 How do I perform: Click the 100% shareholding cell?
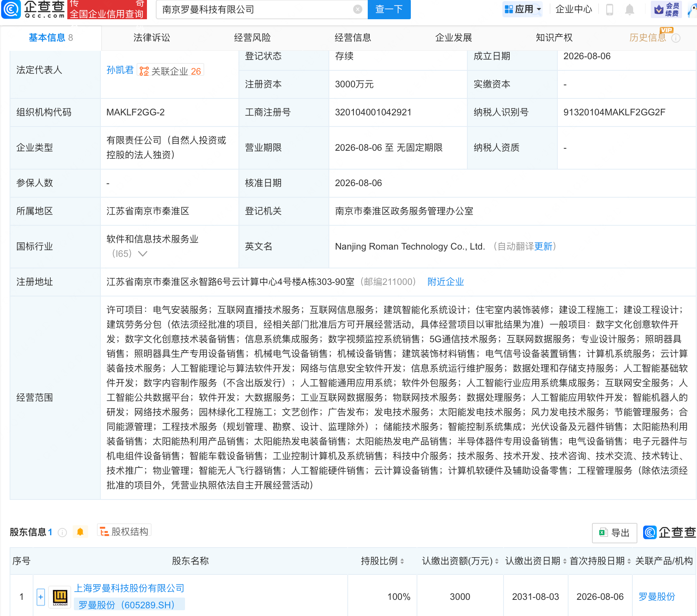pos(399,597)
